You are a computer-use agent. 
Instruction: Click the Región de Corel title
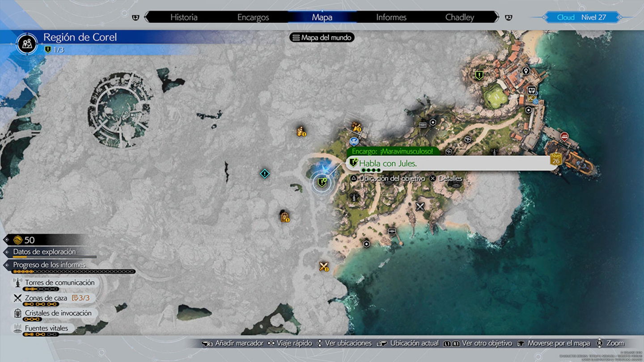(x=80, y=37)
